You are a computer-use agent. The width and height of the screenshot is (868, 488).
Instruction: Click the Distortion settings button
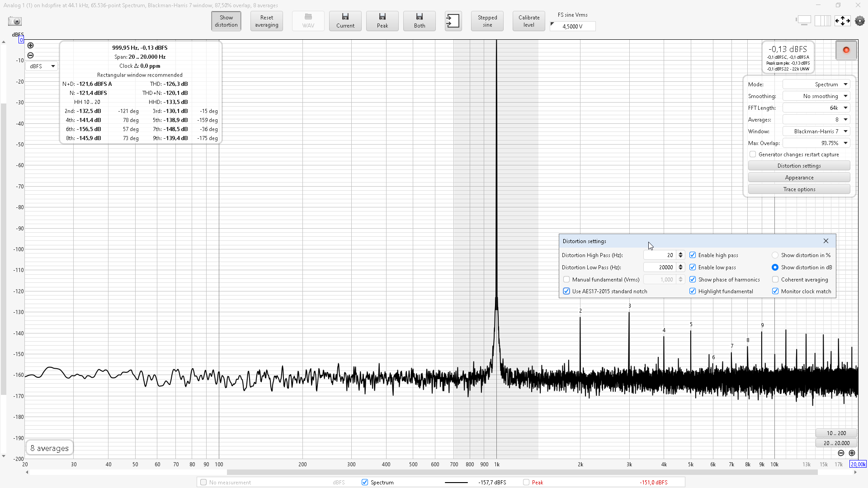pos(799,166)
